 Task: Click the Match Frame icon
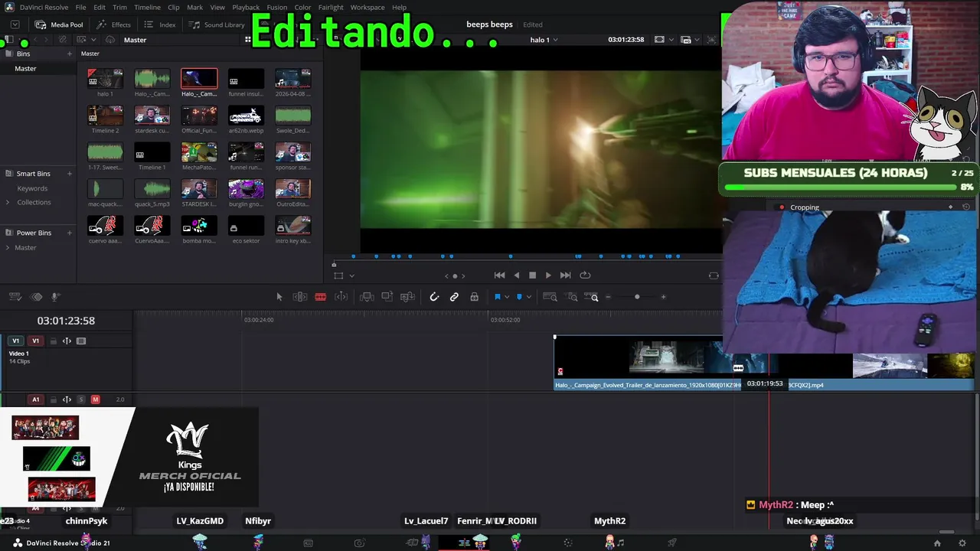[714, 275]
